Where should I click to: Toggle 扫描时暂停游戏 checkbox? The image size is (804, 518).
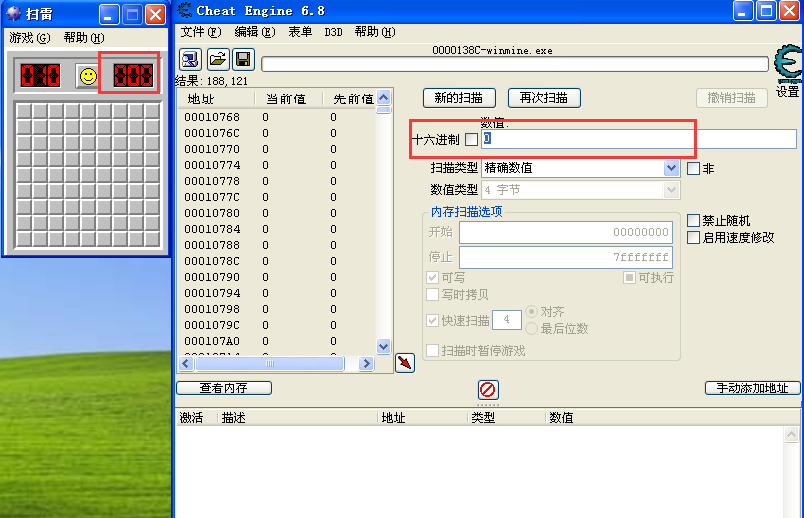coord(432,351)
